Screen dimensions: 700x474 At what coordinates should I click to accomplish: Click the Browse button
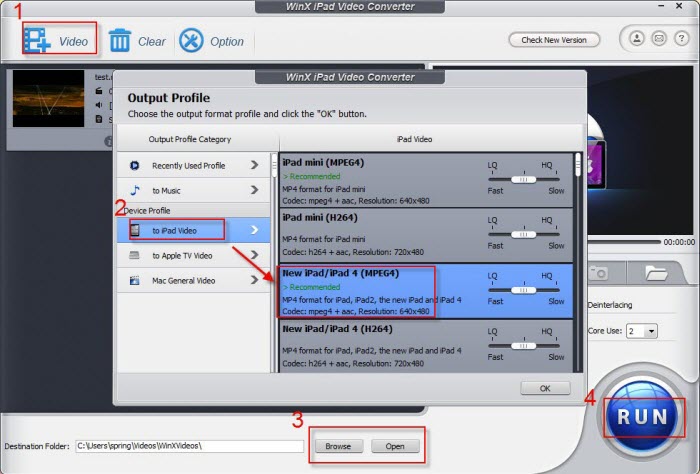tap(338, 446)
